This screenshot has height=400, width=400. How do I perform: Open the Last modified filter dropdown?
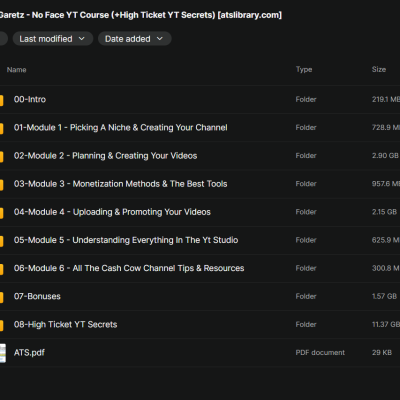[52, 39]
